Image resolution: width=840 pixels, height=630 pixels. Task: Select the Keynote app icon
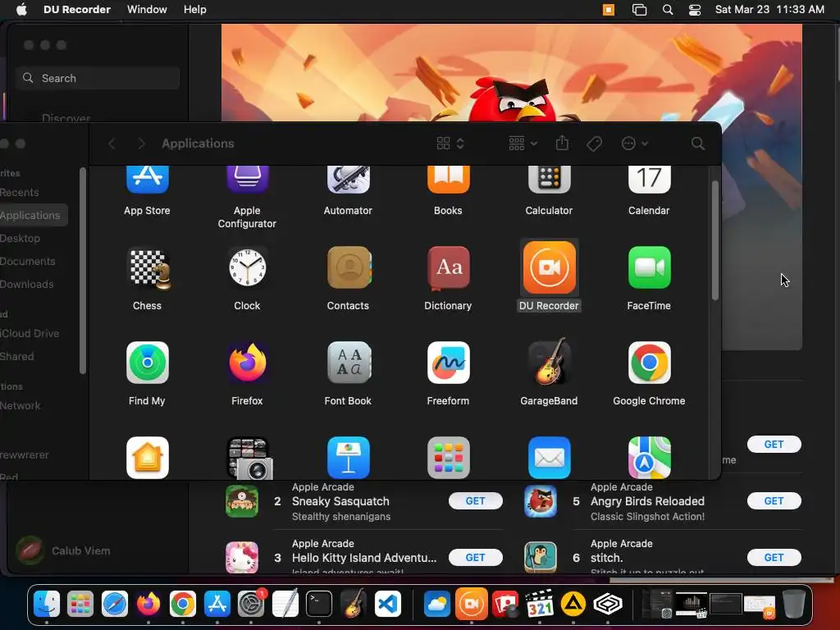coord(348,458)
